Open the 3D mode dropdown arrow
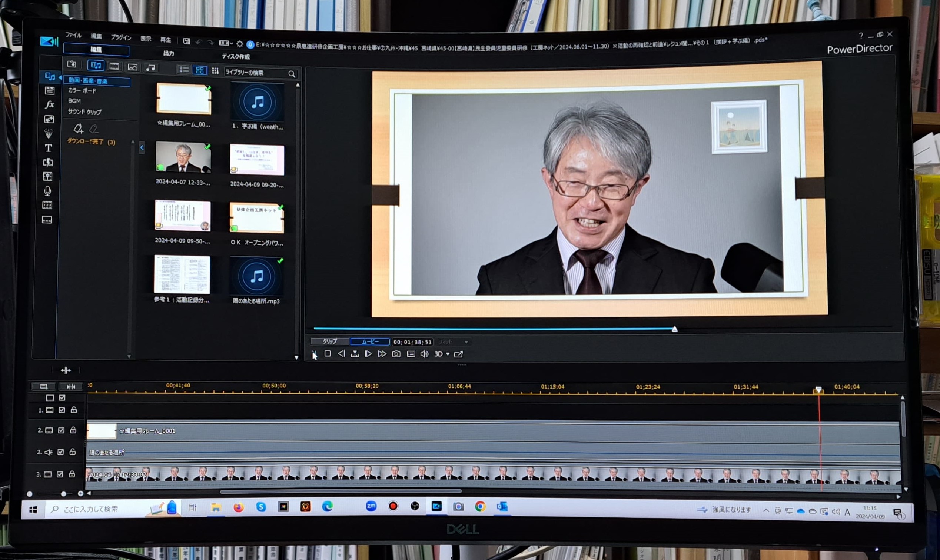Screen dimensions: 940x560 click(x=448, y=354)
